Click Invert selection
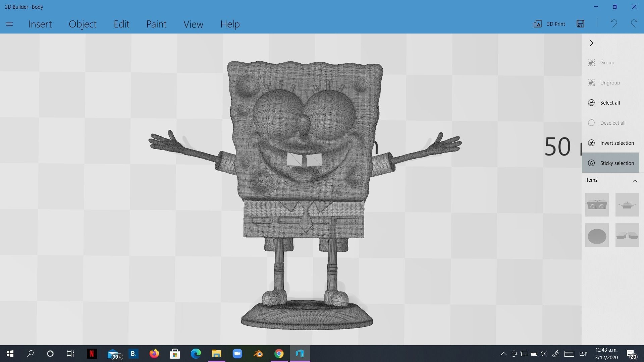Viewport: 644px width, 362px height. (x=610, y=143)
